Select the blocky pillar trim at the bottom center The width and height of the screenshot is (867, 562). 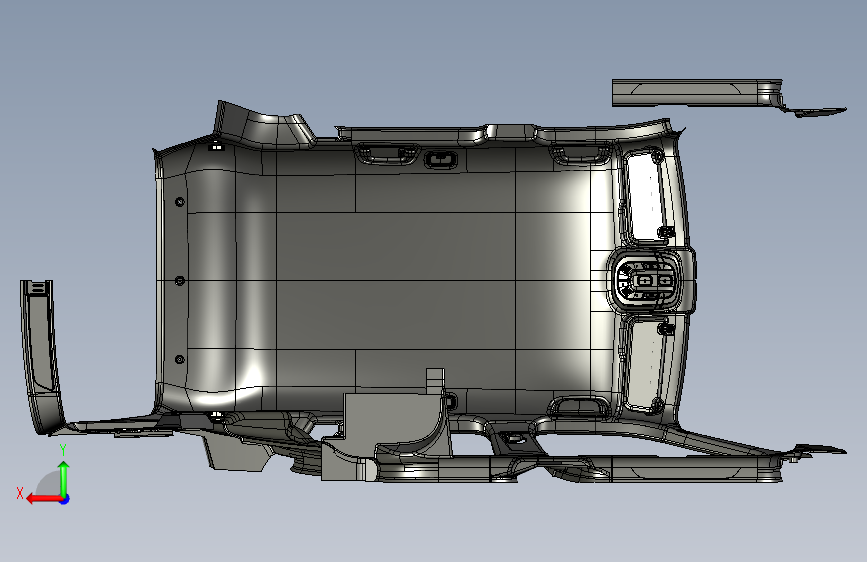point(387,431)
